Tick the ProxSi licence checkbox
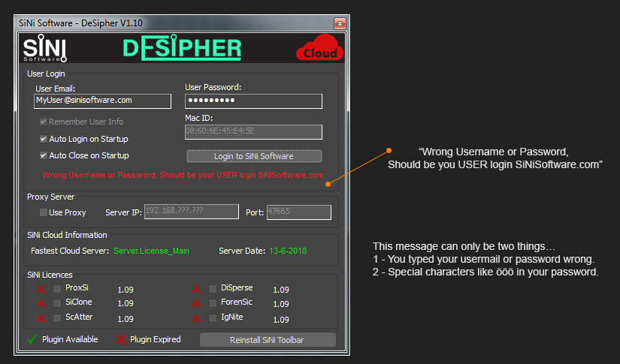 click(x=57, y=289)
